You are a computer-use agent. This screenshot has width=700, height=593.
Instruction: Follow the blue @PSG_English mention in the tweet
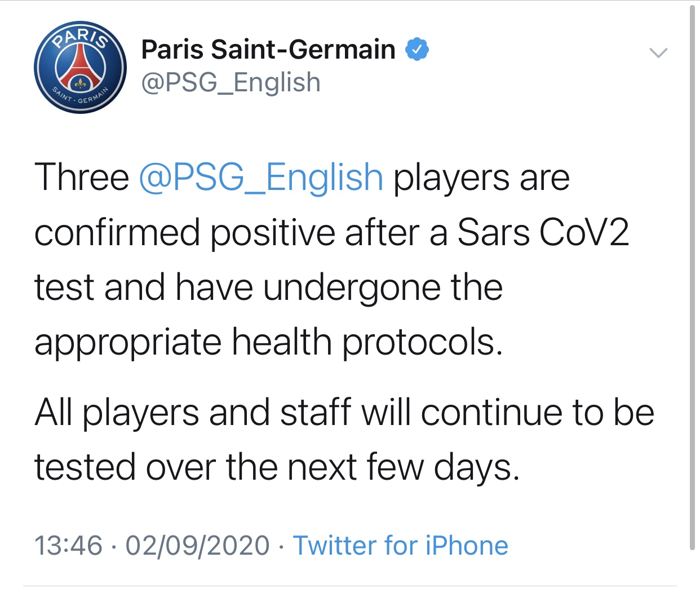pos(261,178)
